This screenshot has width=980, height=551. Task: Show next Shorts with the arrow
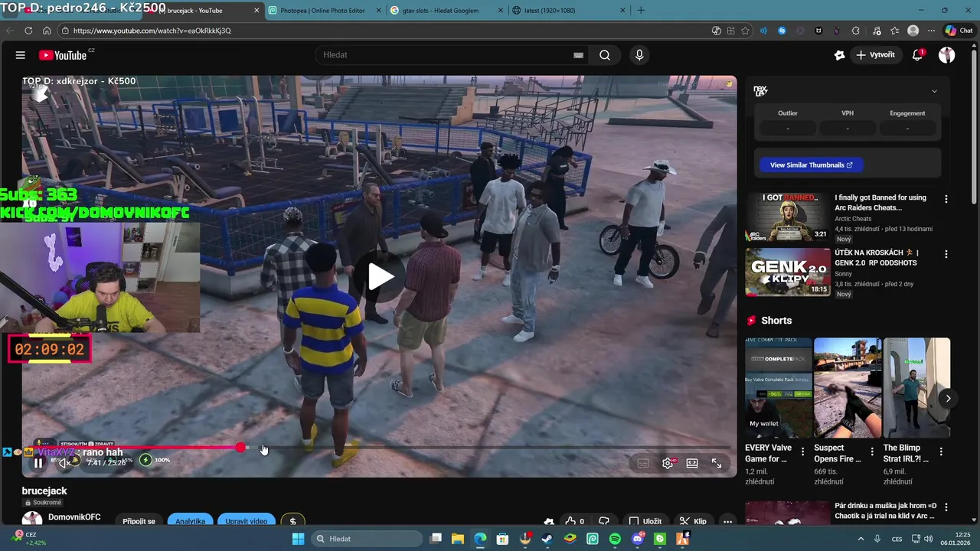click(x=948, y=398)
